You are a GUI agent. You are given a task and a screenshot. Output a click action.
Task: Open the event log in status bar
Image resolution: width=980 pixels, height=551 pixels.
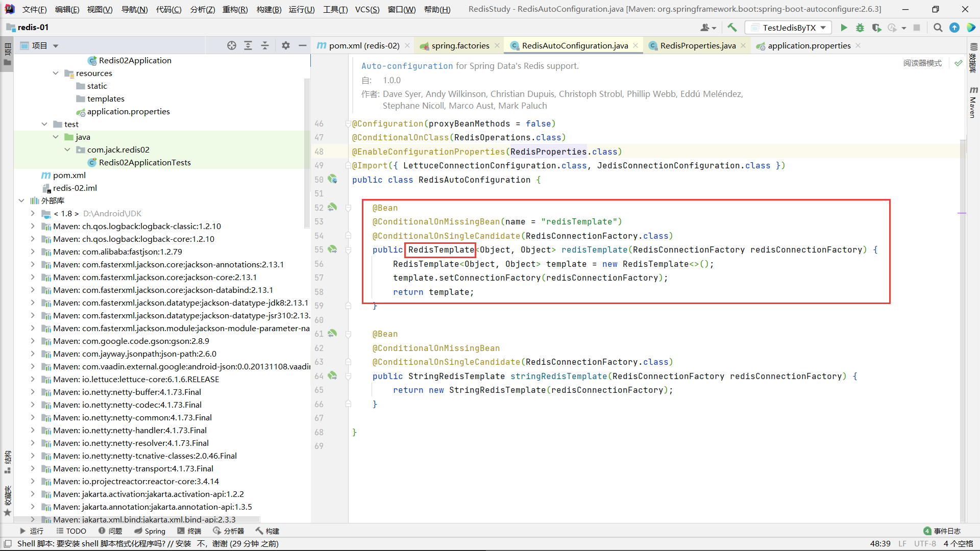click(942, 531)
